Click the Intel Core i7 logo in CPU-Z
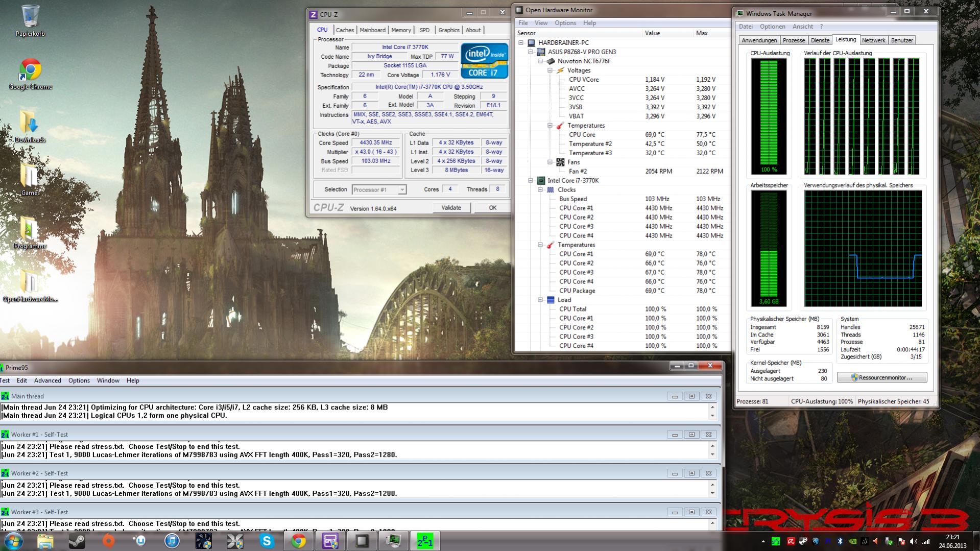The height and width of the screenshot is (551, 980). [x=484, y=61]
